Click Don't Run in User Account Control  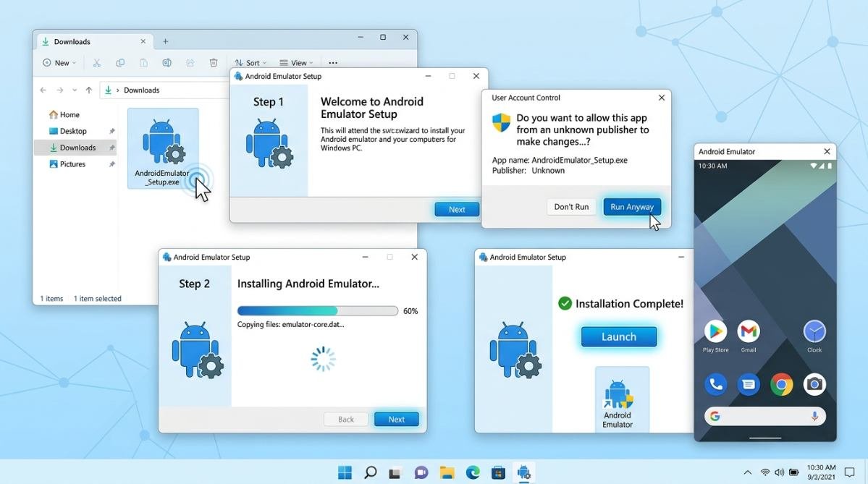(571, 207)
